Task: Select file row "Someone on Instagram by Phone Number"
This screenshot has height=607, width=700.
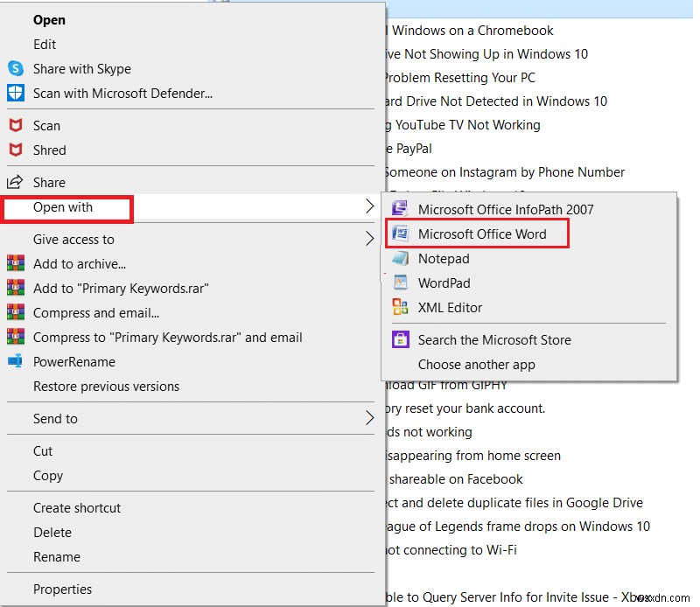Action: 505,172
